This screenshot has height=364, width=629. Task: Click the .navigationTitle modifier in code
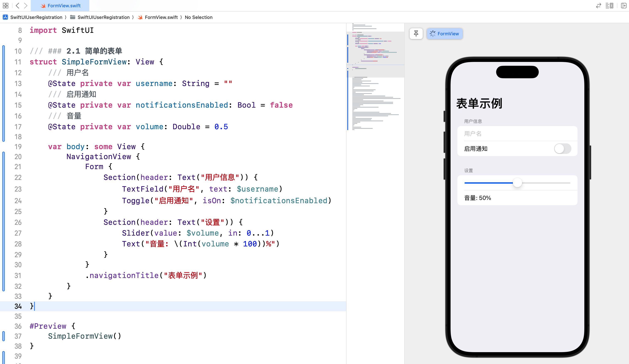[x=122, y=275]
